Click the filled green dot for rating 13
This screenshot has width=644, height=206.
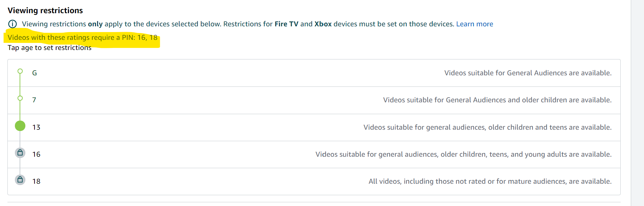(x=20, y=126)
